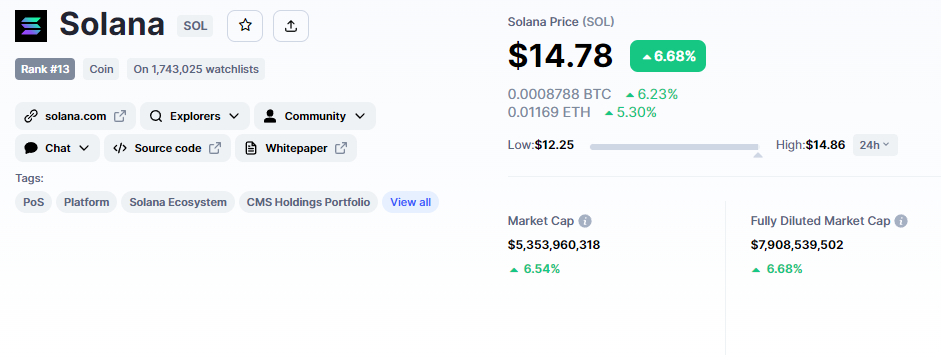Click the magnifier icon on Explorers
This screenshot has height=360, width=941.
pyautogui.click(x=156, y=116)
